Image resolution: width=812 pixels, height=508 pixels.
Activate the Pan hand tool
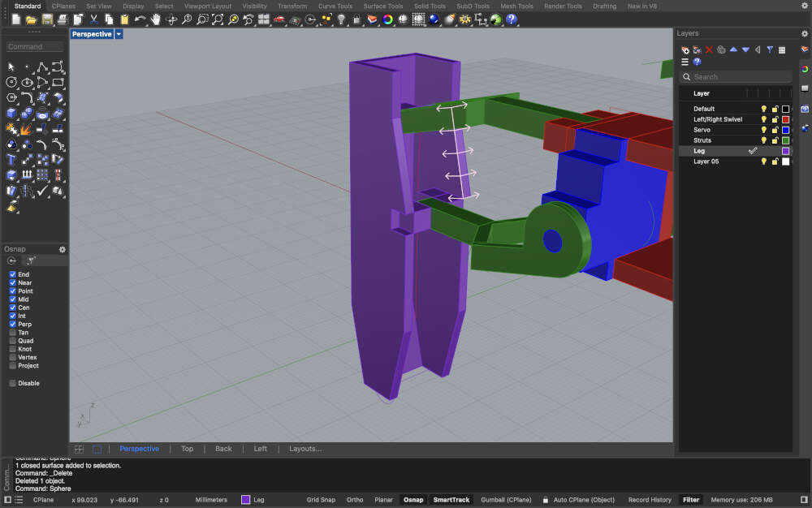156,19
